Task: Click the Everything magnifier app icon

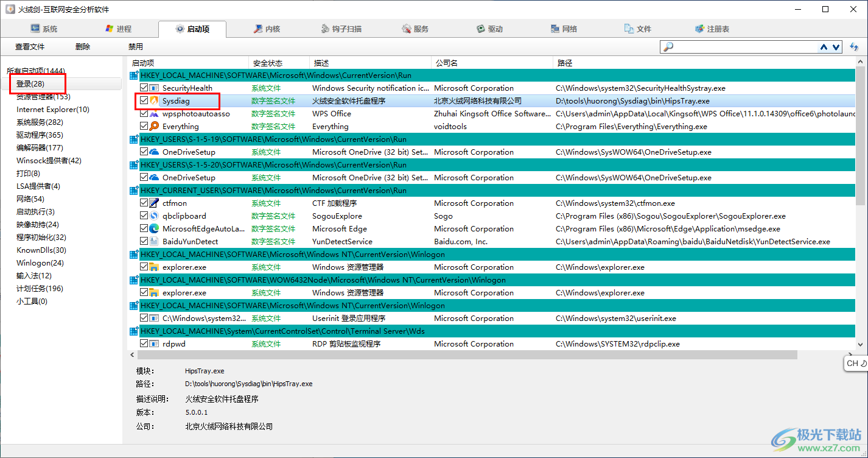Action: tap(154, 127)
